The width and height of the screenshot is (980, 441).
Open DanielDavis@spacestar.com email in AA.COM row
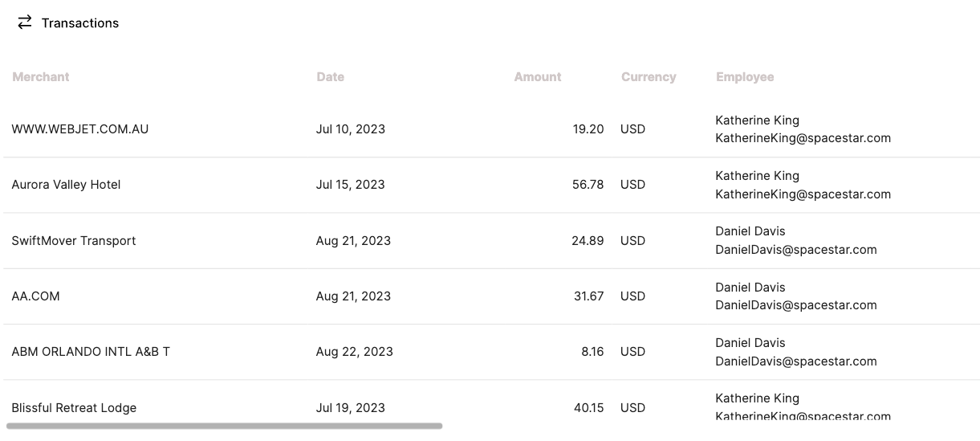click(x=796, y=305)
